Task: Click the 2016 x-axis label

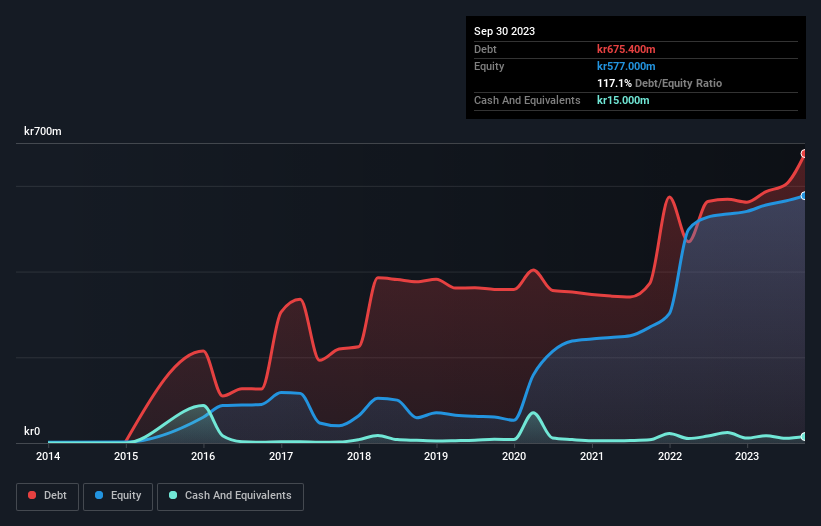Action: (x=203, y=456)
